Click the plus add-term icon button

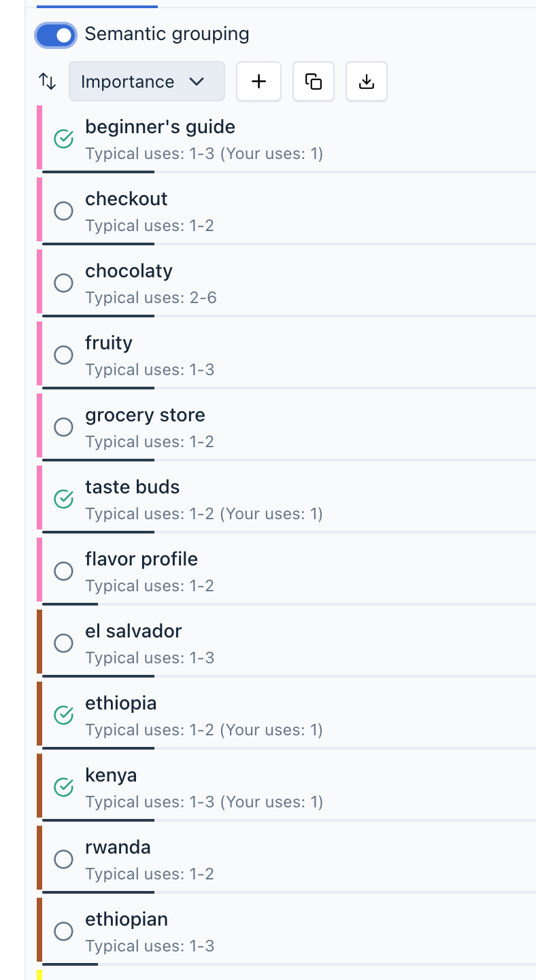(258, 82)
